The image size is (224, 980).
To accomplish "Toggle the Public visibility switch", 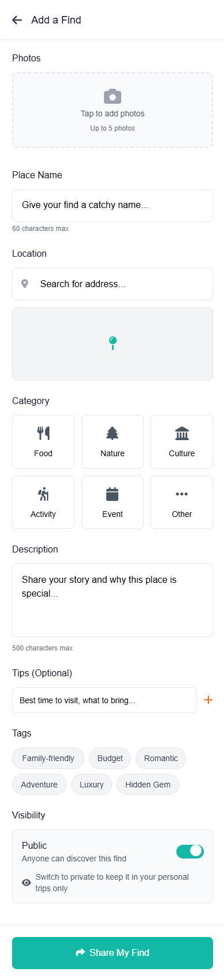I will 190,851.
